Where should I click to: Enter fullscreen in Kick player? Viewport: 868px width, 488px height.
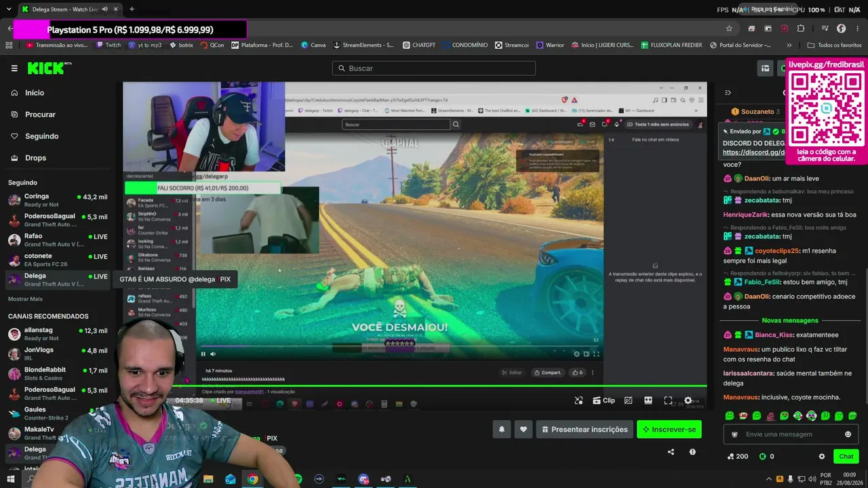click(x=668, y=401)
